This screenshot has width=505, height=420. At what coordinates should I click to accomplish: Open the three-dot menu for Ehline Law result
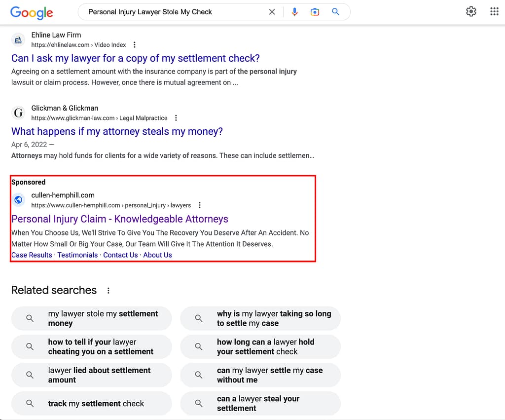pyautogui.click(x=135, y=45)
